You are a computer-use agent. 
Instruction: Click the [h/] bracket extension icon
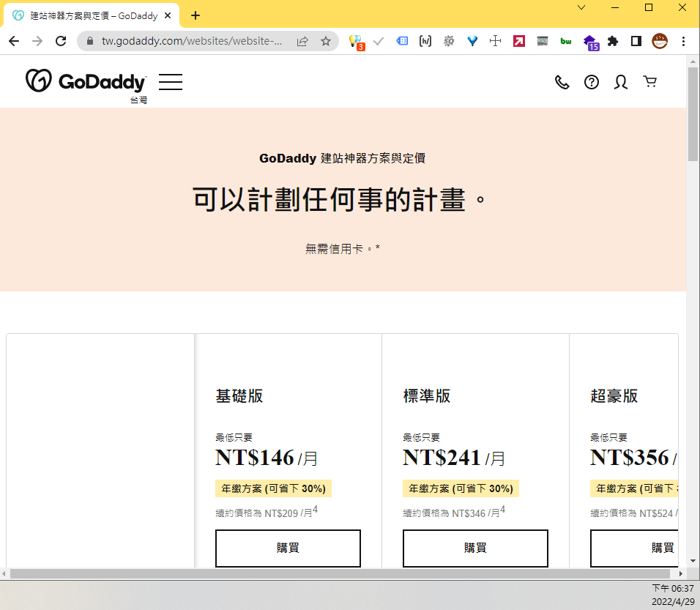click(x=425, y=41)
